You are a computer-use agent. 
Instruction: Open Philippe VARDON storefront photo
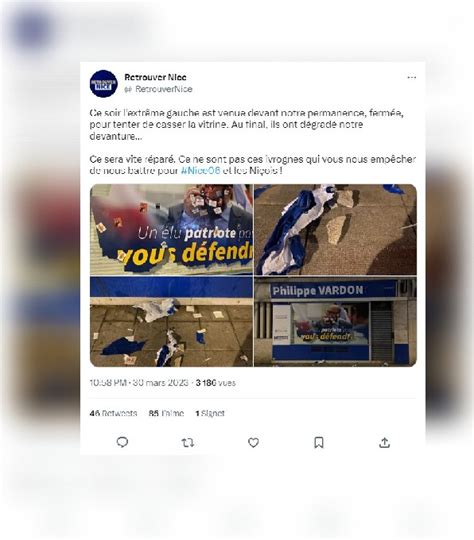(336, 321)
